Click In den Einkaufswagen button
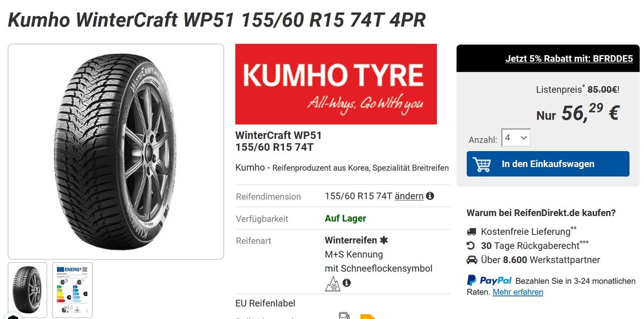 click(548, 164)
